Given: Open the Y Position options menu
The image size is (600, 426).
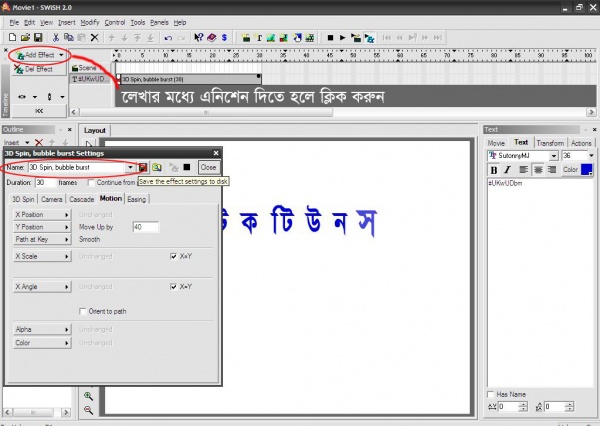Looking at the screenshot, I should [x=42, y=227].
